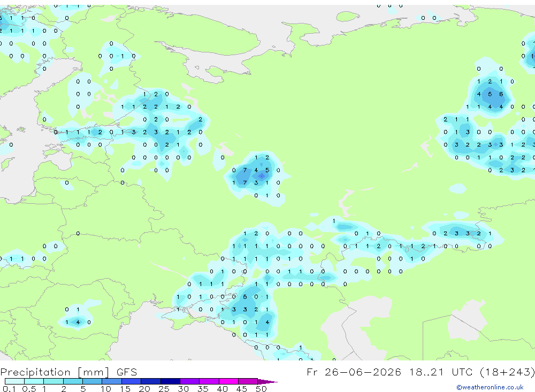The height and width of the screenshot is (392, 535).
Task: Select the "20" legend scale label
Action: [x=144, y=389]
